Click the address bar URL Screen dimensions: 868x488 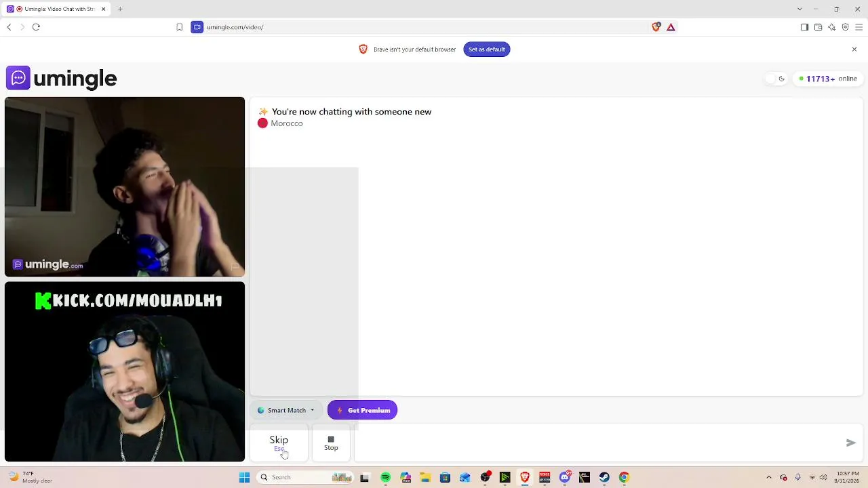pyautogui.click(x=235, y=27)
